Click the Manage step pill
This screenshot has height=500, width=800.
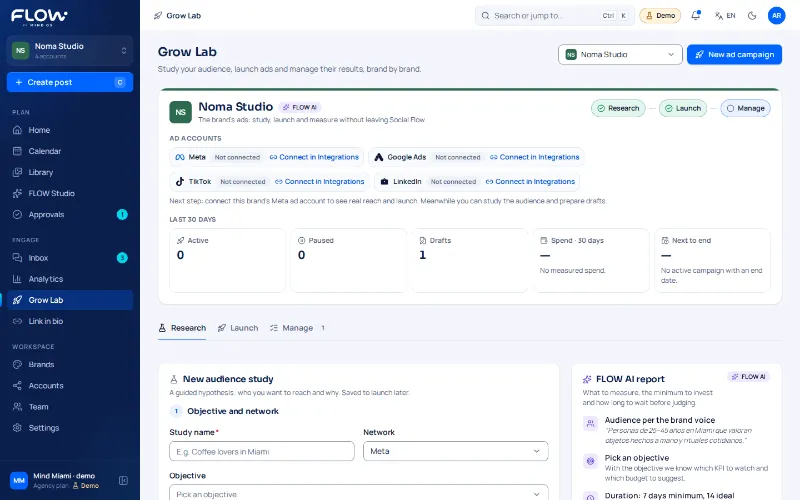[745, 108]
